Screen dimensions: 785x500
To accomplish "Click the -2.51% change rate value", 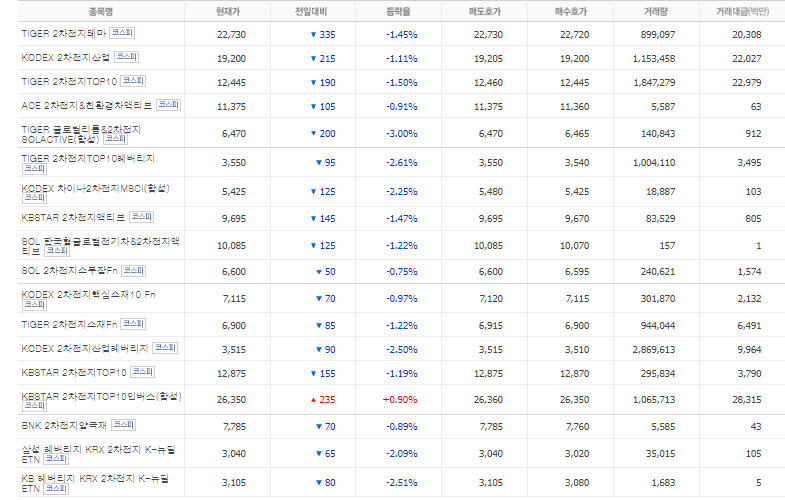I will [402, 483].
